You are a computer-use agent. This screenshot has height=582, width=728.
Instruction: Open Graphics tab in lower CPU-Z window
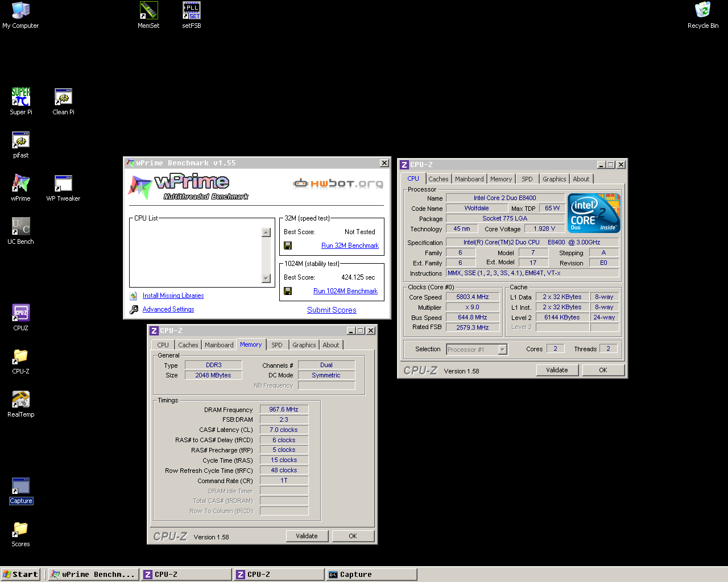click(304, 345)
